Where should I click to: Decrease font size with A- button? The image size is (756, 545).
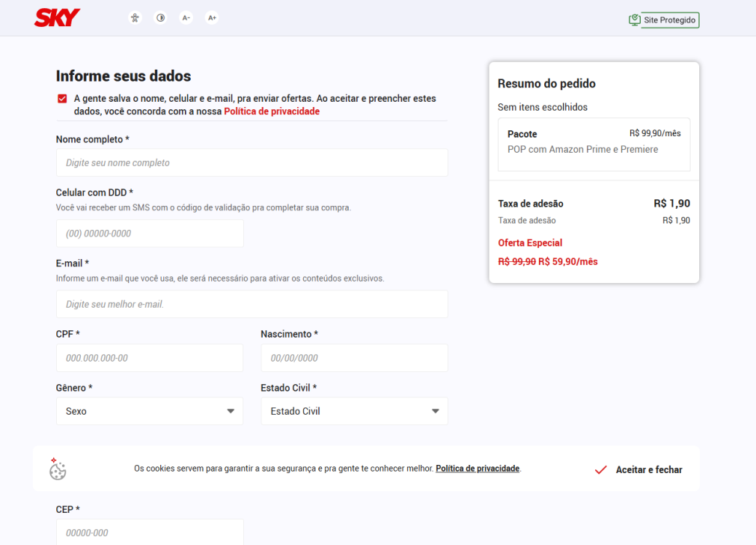(186, 18)
